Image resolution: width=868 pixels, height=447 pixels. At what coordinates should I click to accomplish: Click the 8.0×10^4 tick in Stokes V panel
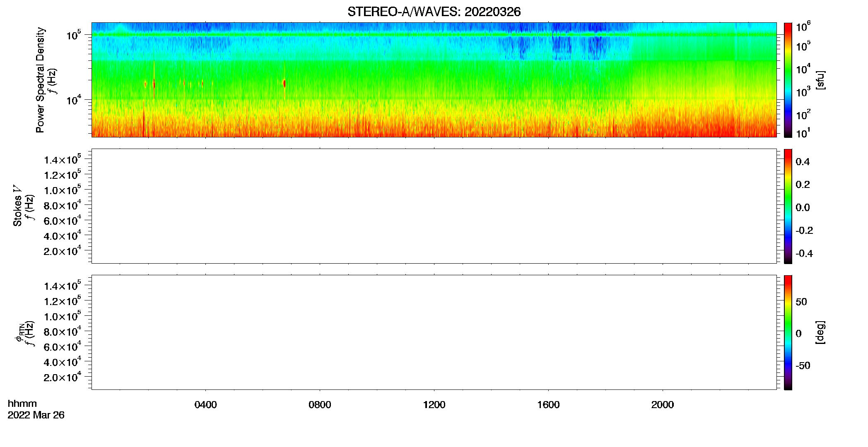pos(62,205)
